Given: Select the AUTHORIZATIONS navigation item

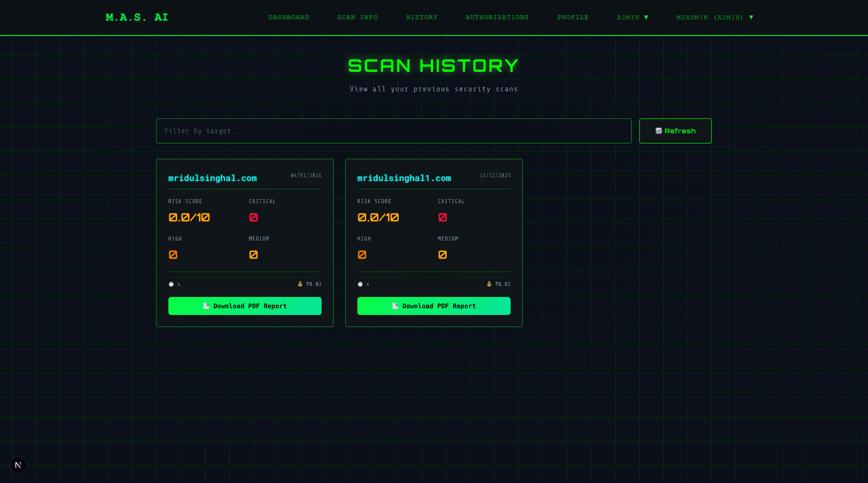Looking at the screenshot, I should pos(497,17).
